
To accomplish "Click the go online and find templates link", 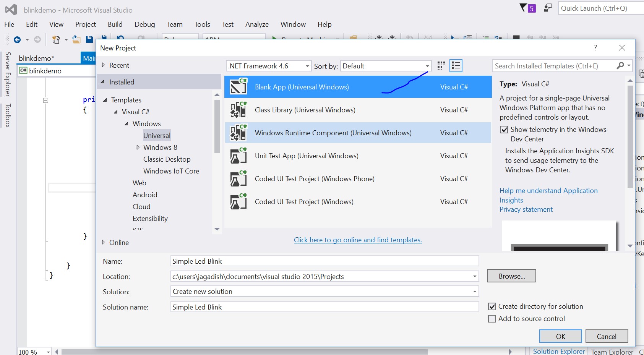I will point(358,240).
